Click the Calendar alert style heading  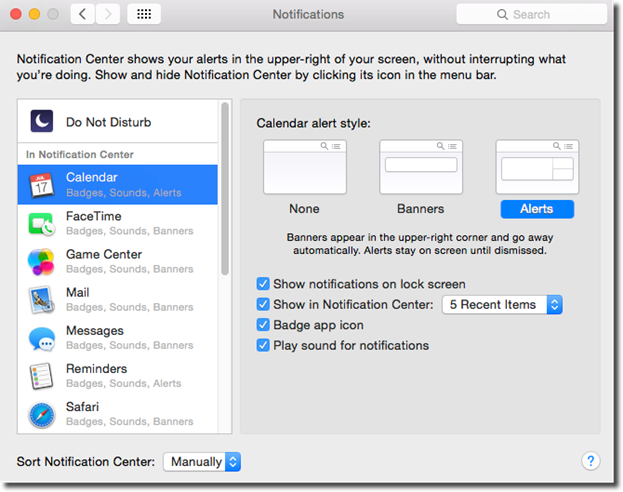(x=313, y=123)
